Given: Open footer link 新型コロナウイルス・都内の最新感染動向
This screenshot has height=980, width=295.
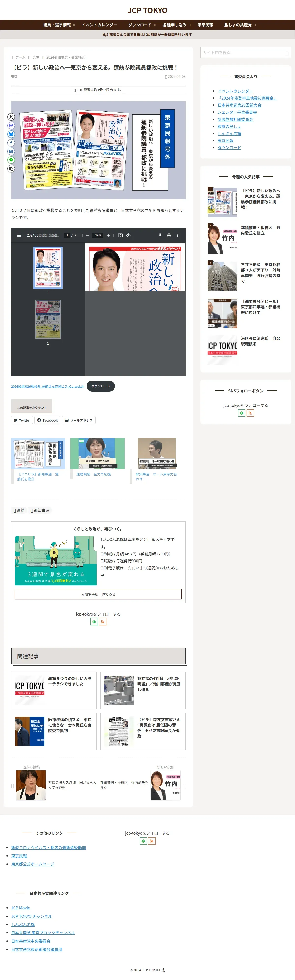Looking at the screenshot, I should click(x=48, y=848).
